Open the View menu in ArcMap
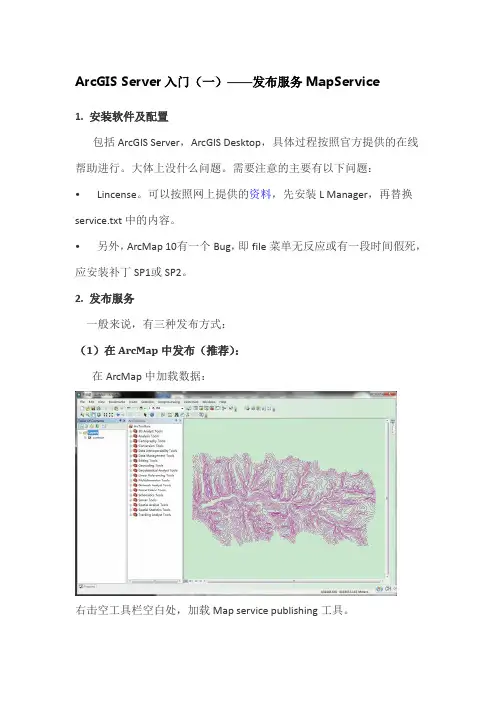This screenshot has width=496, height=702. coord(101,402)
